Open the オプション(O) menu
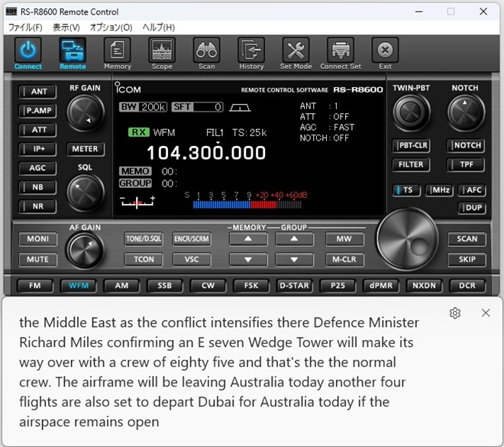This screenshot has width=504, height=447. [x=111, y=28]
